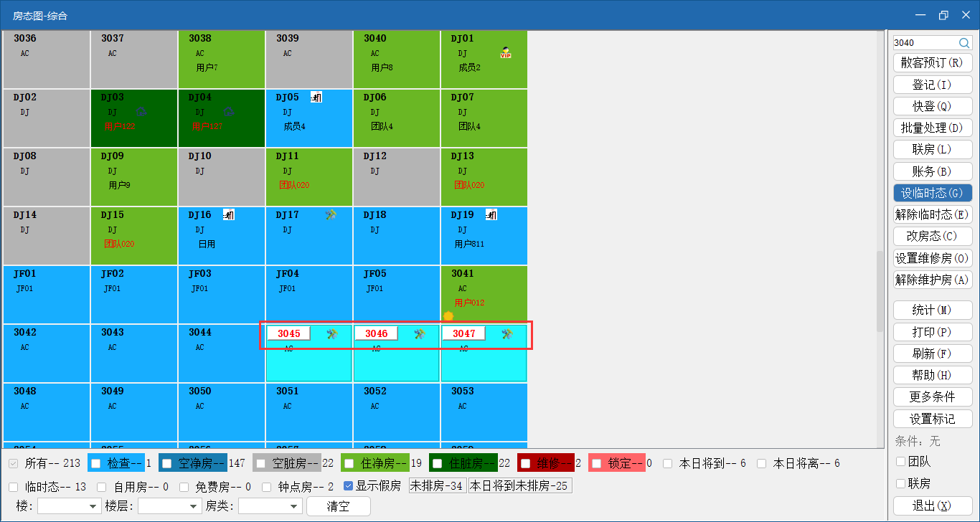
Task: Click the 登记(I) button
Action: (x=933, y=85)
